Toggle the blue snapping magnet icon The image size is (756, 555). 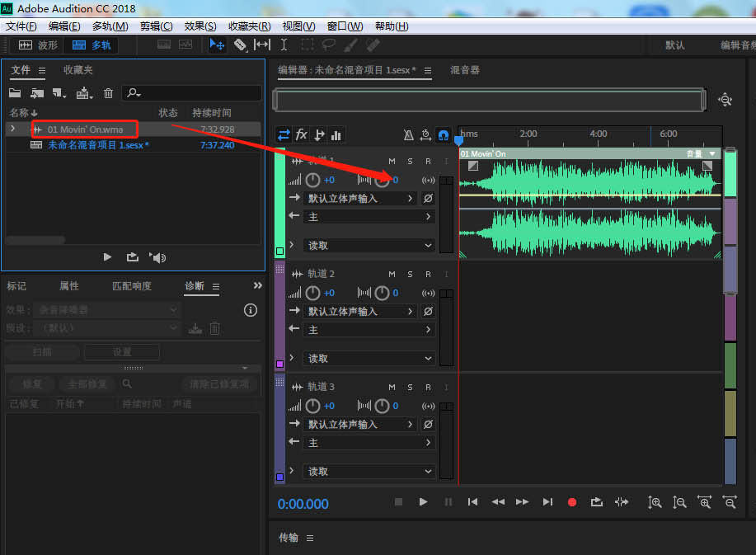click(x=444, y=135)
